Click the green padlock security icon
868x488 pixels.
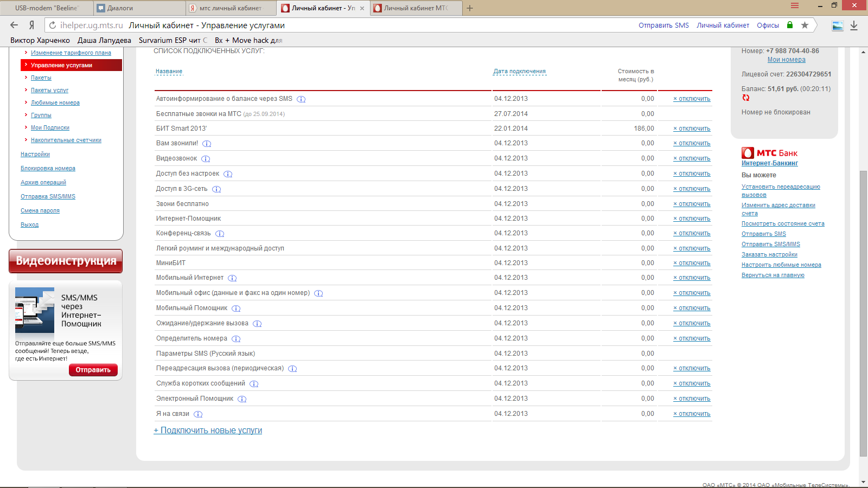[x=790, y=25]
